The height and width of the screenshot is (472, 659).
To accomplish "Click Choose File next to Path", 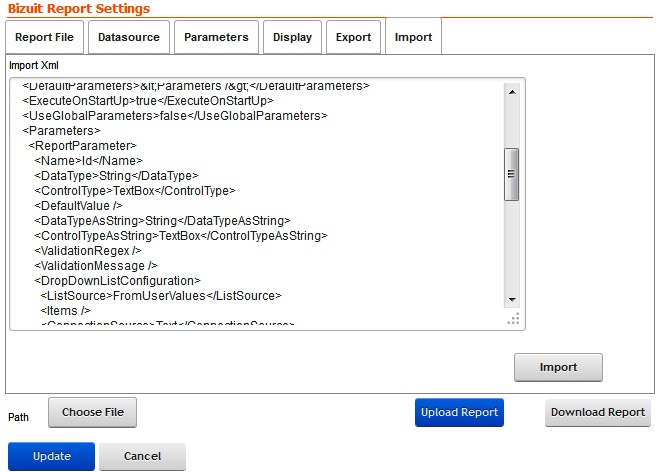I will pos(92,412).
